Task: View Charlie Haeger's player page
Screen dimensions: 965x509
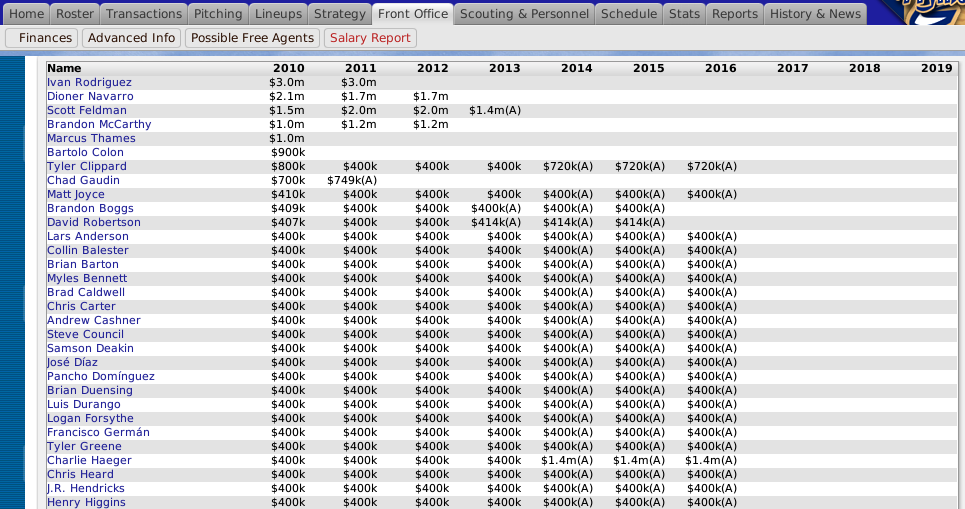Action: point(89,460)
